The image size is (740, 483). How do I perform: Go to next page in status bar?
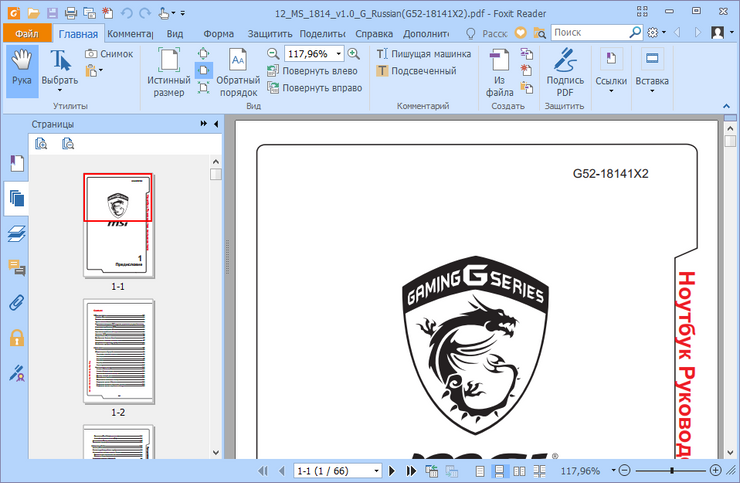[391, 470]
